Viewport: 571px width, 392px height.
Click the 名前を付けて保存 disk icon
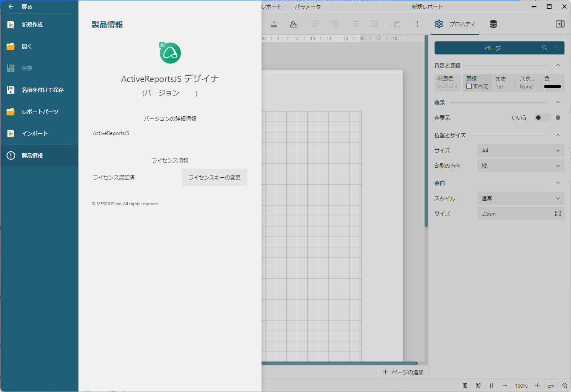pos(11,90)
